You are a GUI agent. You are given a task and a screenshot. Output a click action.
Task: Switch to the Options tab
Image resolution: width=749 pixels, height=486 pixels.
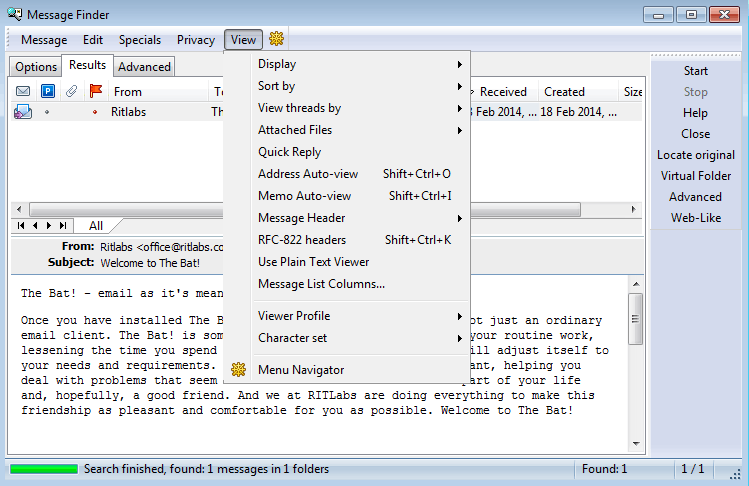click(x=36, y=67)
